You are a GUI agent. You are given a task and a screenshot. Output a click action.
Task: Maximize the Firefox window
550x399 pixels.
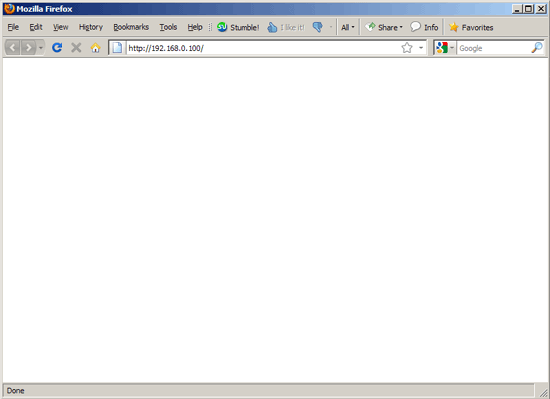(528, 9)
